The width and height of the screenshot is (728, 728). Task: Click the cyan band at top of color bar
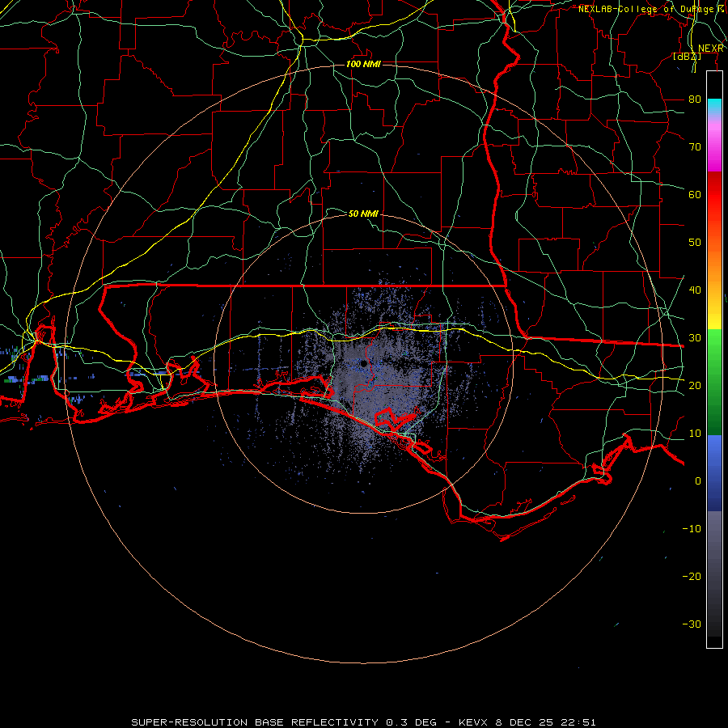(714, 107)
